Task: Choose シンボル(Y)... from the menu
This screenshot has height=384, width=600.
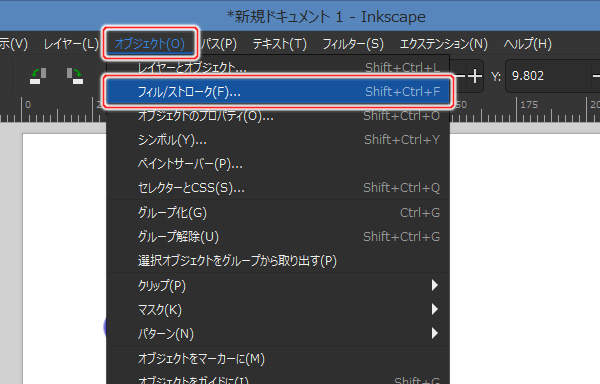Action: point(278,140)
